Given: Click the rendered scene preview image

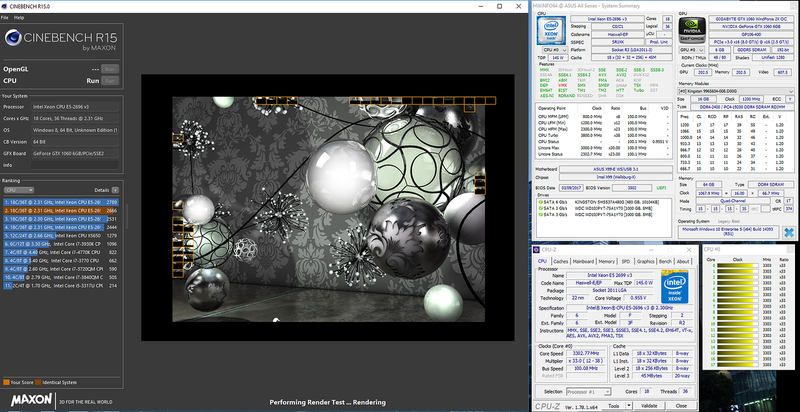Looking at the screenshot, I should point(328,209).
